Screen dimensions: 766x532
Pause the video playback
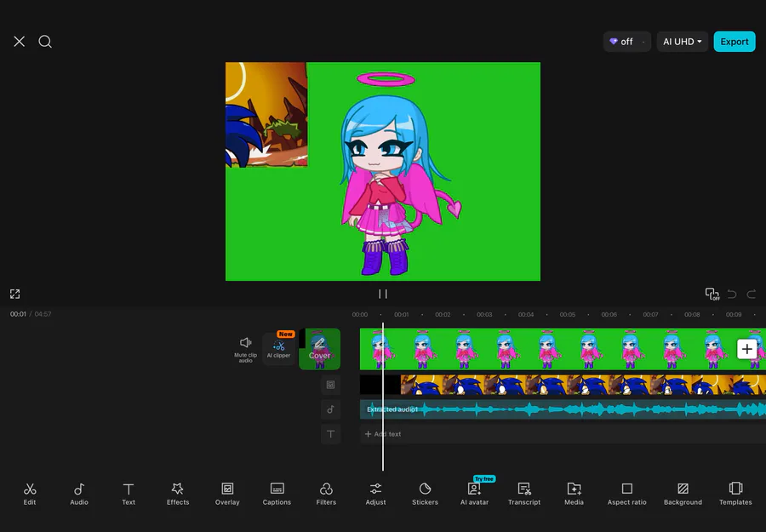click(x=383, y=294)
